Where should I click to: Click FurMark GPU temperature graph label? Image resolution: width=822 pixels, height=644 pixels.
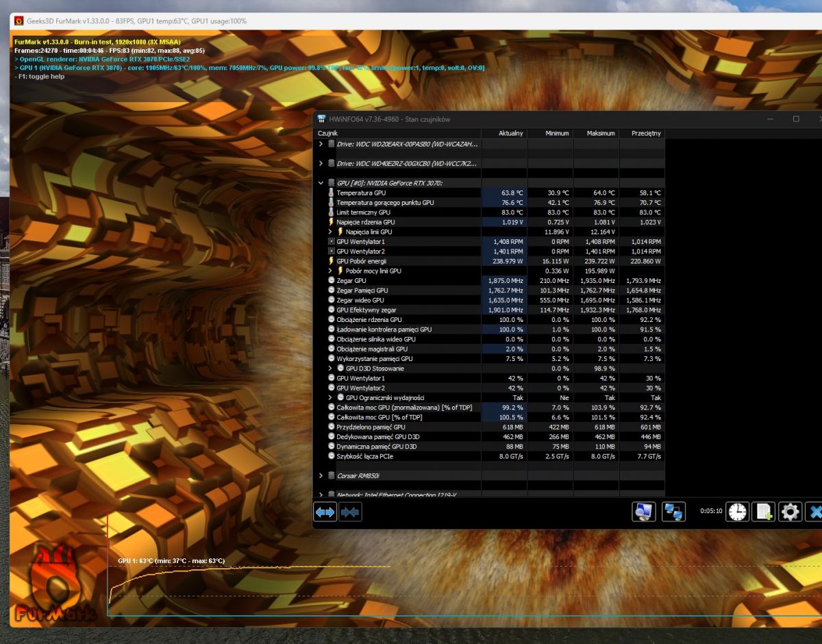tap(171, 561)
